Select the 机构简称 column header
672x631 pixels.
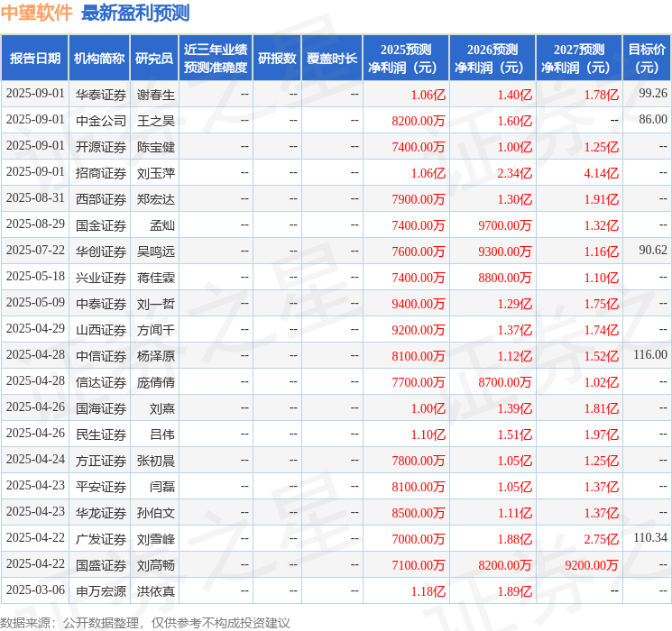[x=99, y=58]
